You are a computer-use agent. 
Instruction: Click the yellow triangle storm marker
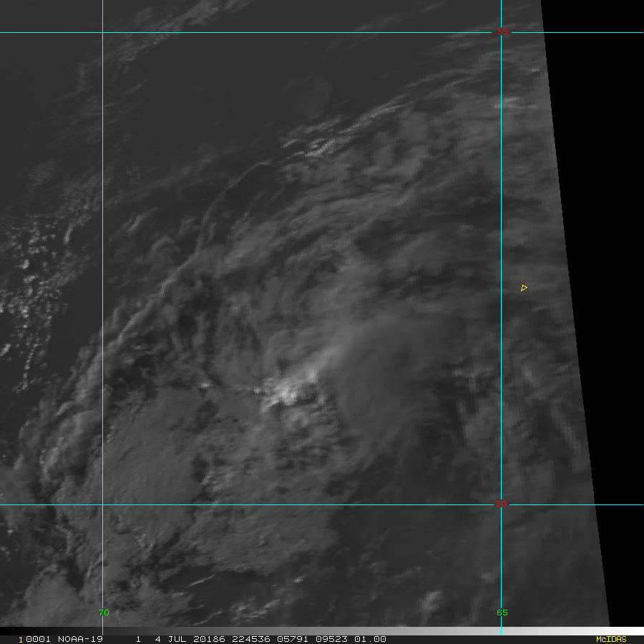524,288
